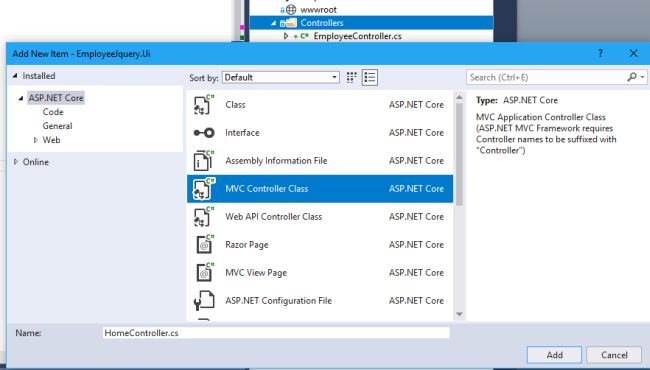
Task: Click the Assembly Information File icon
Action: (x=204, y=161)
